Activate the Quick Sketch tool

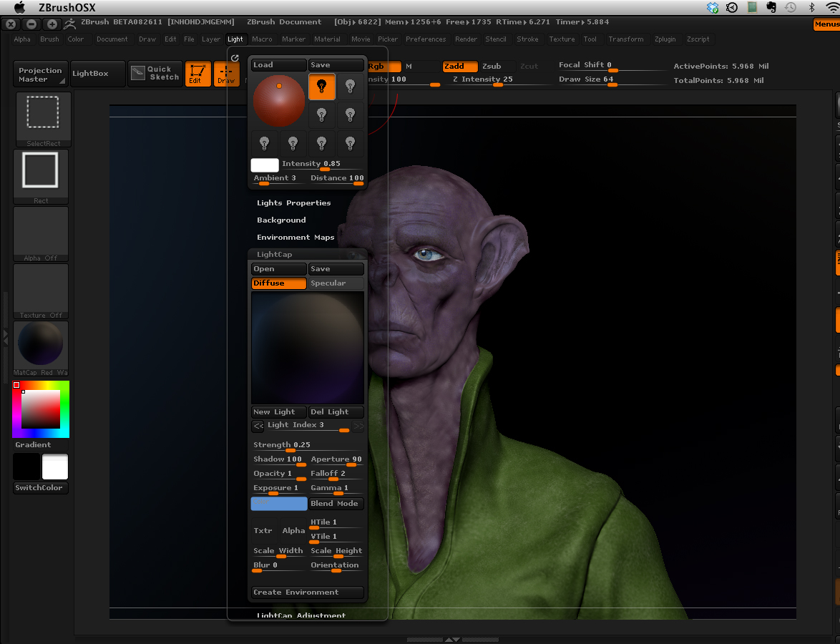(x=155, y=74)
